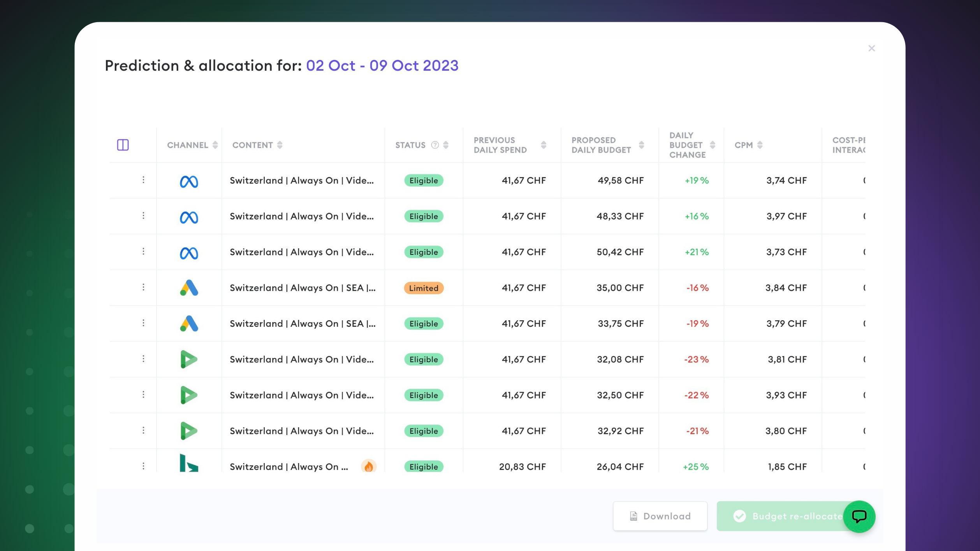
Task: Open three-dot menu for Bing row
Action: pyautogui.click(x=143, y=466)
